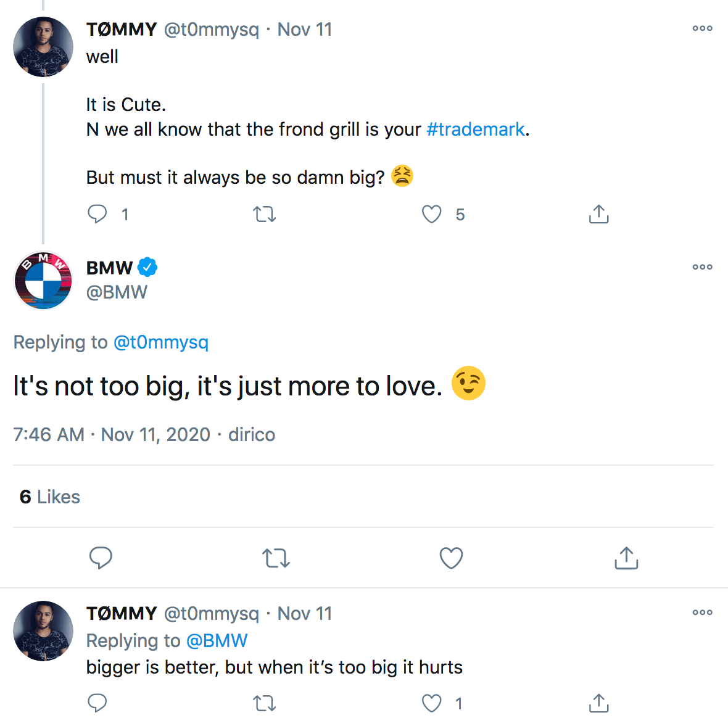This screenshot has width=728, height=718.
Task: Share TØMMY's first tweet
Action: (598, 214)
